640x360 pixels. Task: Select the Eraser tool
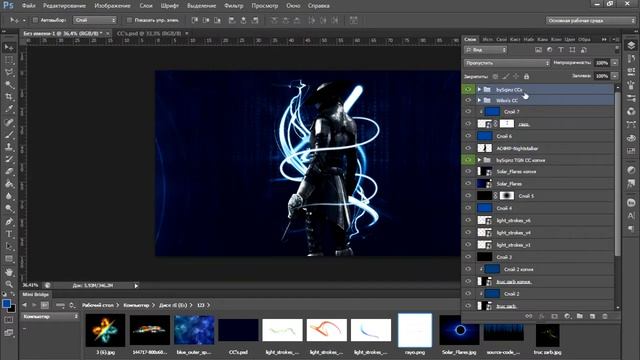point(9,171)
